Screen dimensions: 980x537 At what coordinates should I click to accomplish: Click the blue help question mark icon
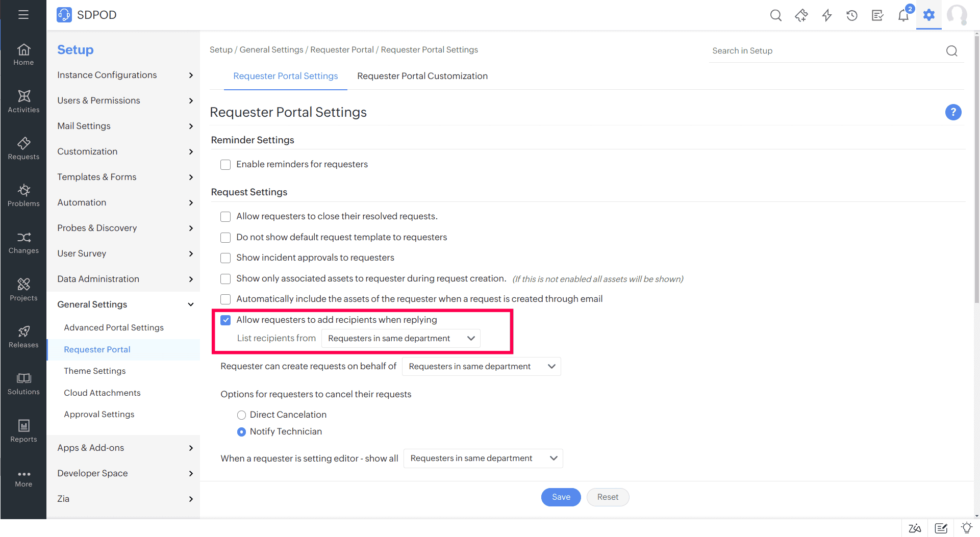point(953,112)
